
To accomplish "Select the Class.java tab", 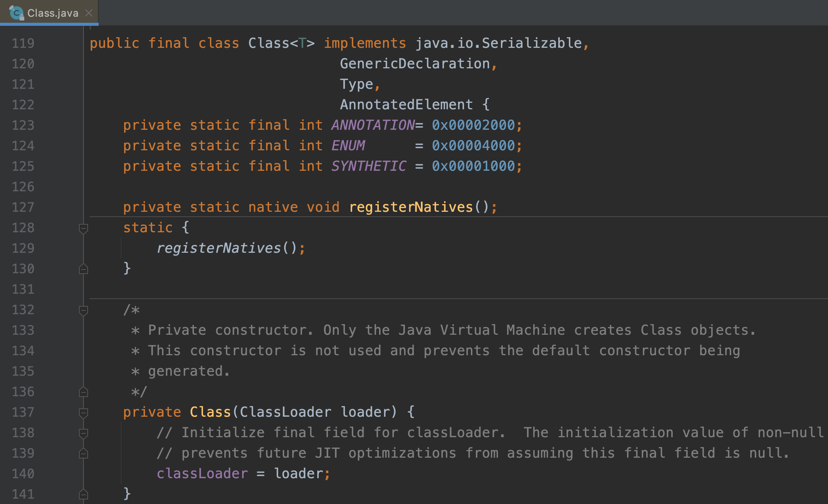I will click(53, 13).
